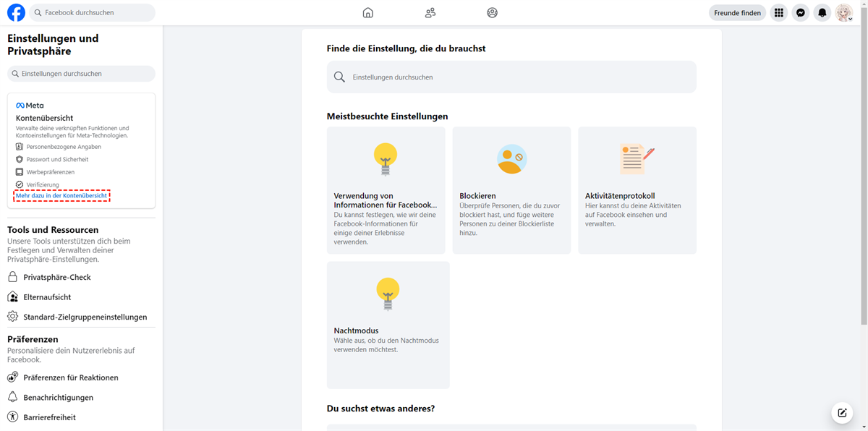Click the house icon beside Elternaufsicht
This screenshot has height=431, width=868.
tap(12, 296)
